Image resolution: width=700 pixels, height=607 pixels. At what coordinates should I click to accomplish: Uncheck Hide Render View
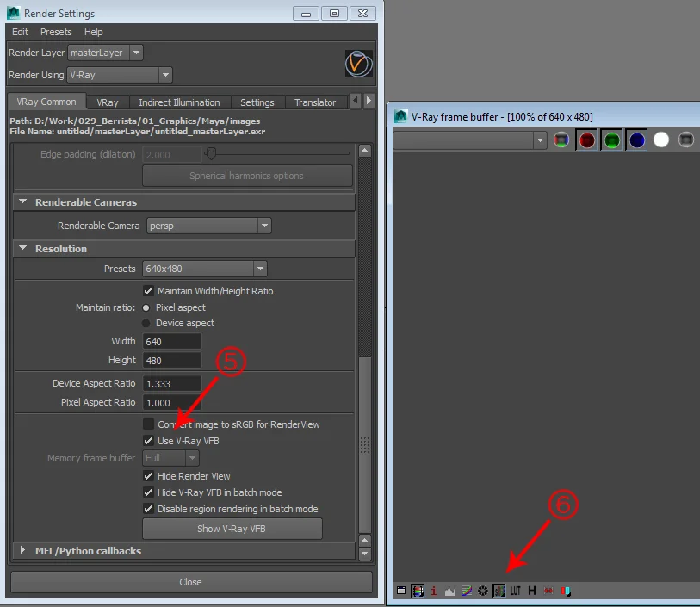[148, 476]
